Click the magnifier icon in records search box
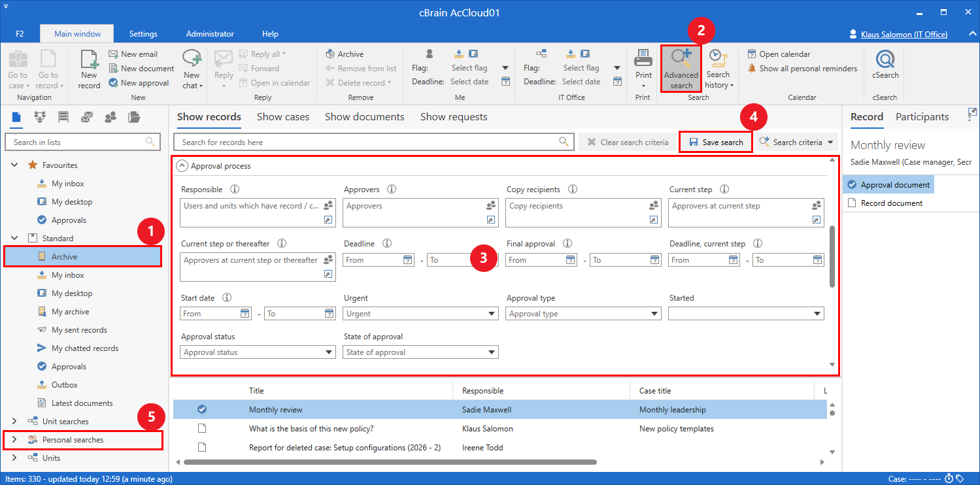 click(x=564, y=142)
